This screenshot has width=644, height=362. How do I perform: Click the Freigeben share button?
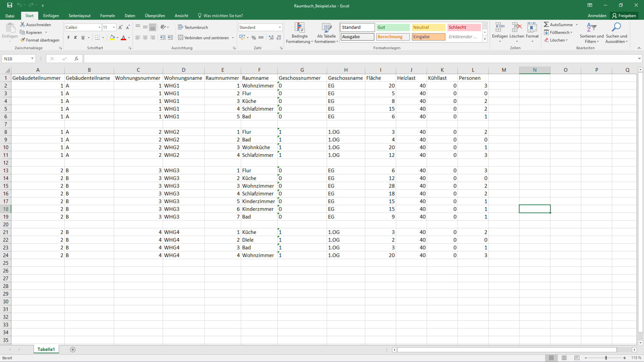(x=624, y=16)
